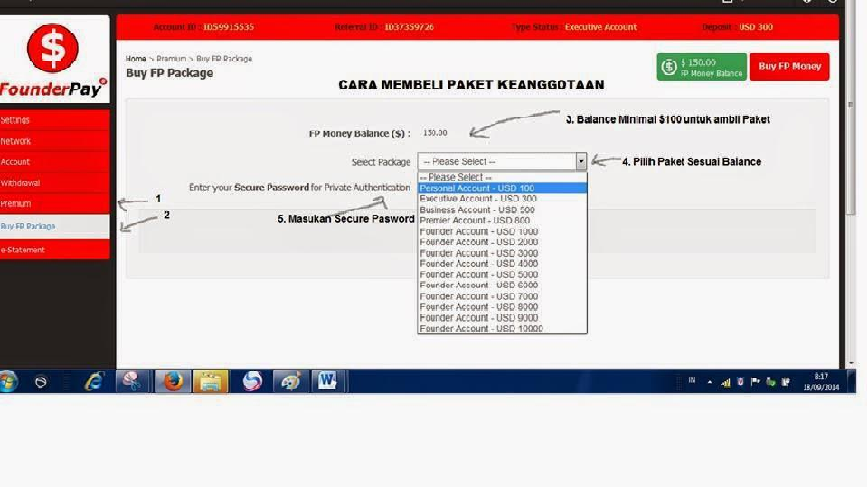Choose Personal Account - USD 100
868x487 pixels.
pos(502,188)
